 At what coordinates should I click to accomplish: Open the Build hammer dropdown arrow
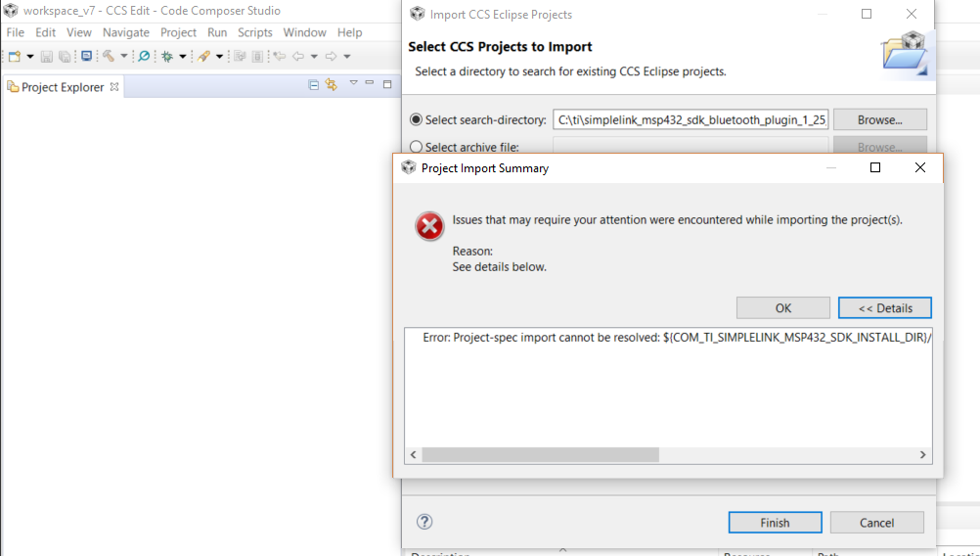point(124,57)
